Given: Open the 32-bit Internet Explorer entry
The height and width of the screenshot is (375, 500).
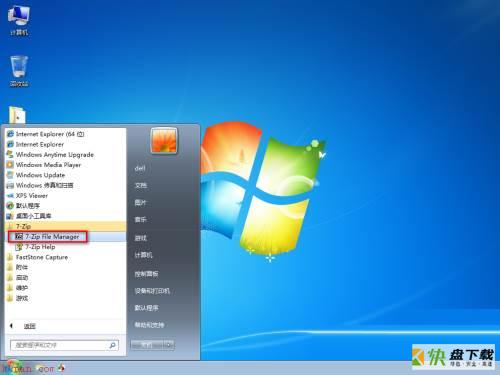Looking at the screenshot, I should [x=36, y=144].
